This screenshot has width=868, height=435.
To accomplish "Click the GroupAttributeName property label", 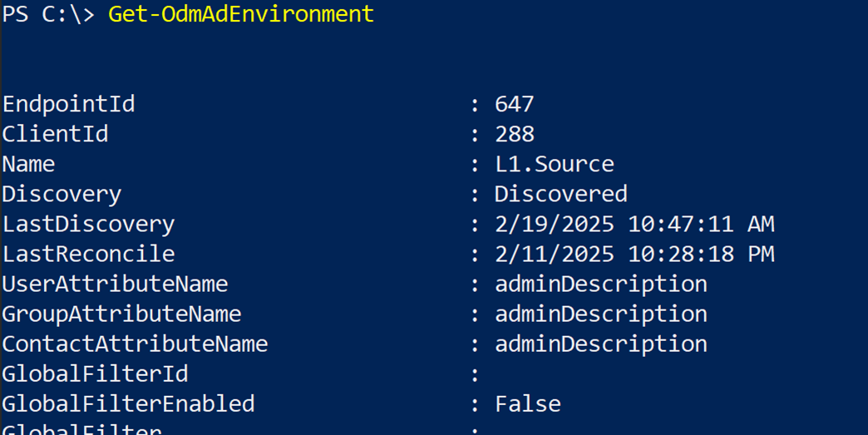I will [x=121, y=314].
